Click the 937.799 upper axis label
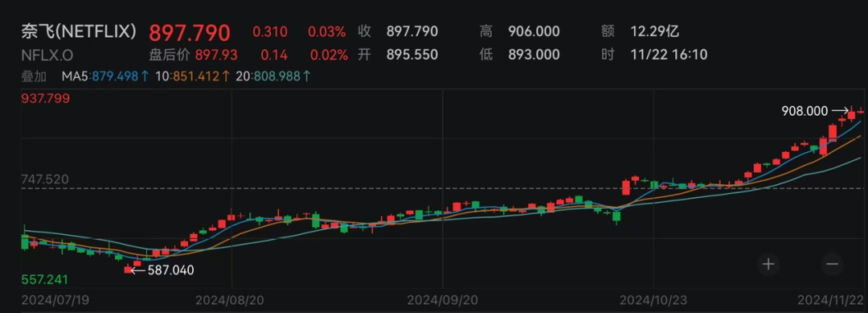 tap(45, 99)
